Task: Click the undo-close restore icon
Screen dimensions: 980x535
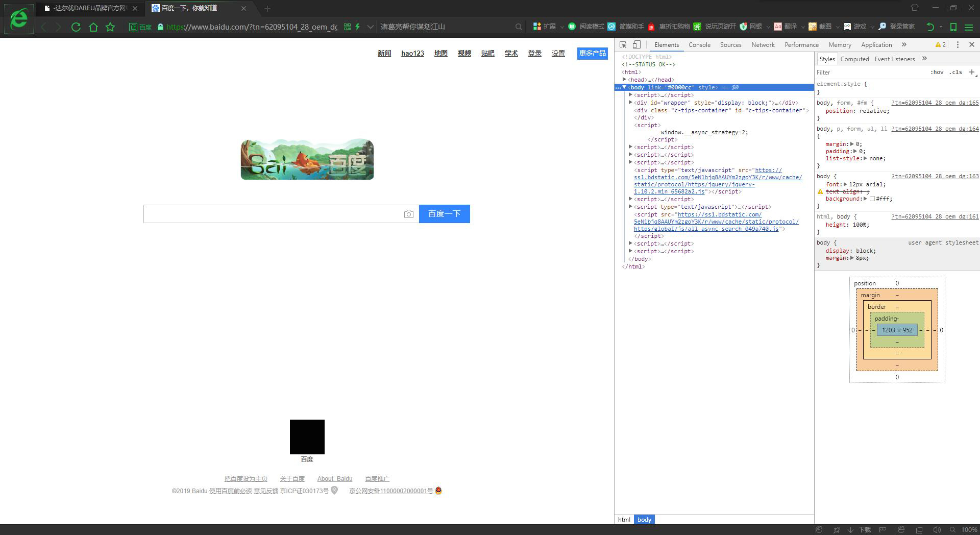Action: (930, 27)
